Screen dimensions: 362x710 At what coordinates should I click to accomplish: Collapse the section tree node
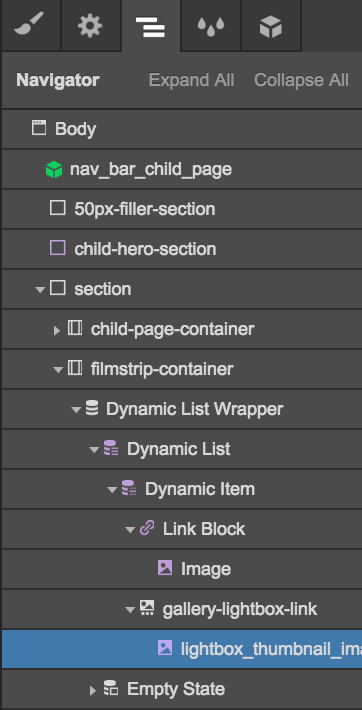tap(40, 289)
